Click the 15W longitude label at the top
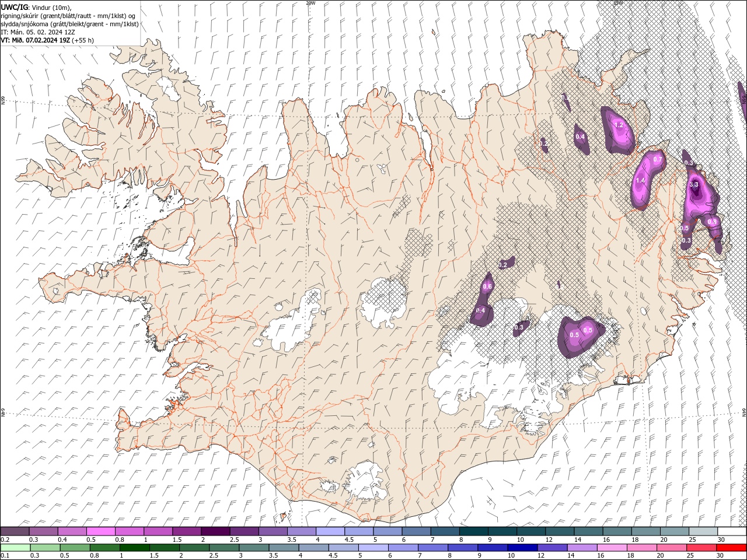 pyautogui.click(x=618, y=3)
